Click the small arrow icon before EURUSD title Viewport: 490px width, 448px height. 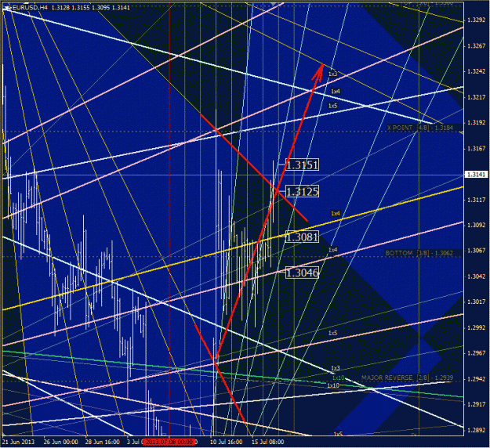point(9,7)
